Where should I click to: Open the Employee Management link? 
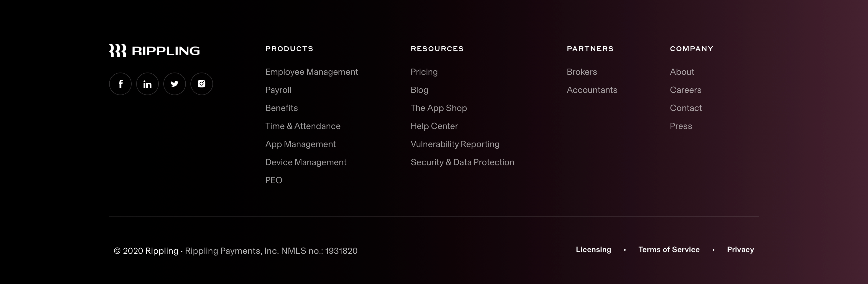click(311, 72)
